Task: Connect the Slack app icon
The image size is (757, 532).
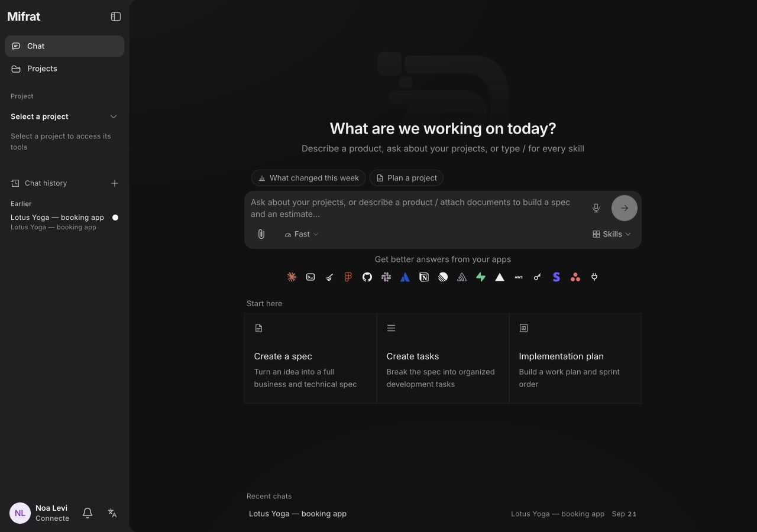Action: click(386, 277)
